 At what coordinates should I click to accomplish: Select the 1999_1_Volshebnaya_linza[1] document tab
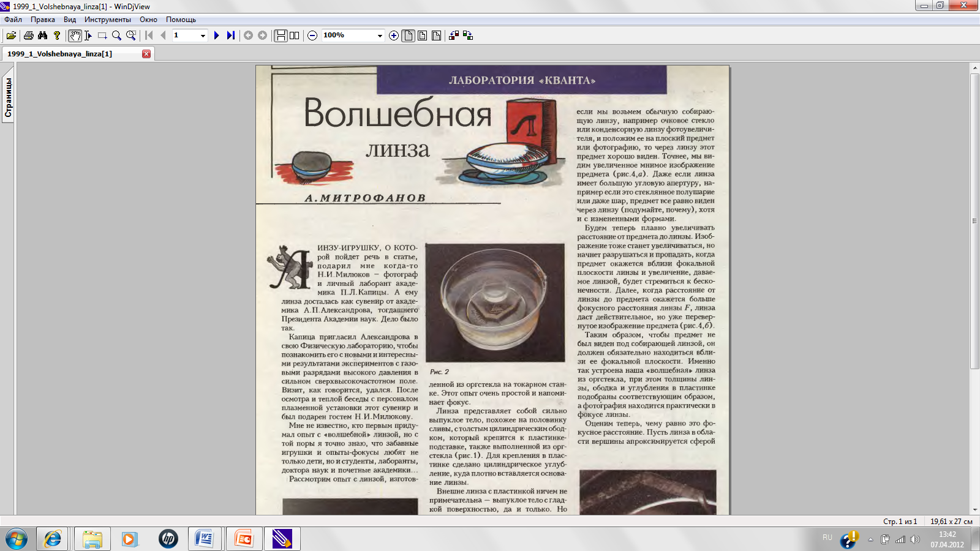(78, 54)
